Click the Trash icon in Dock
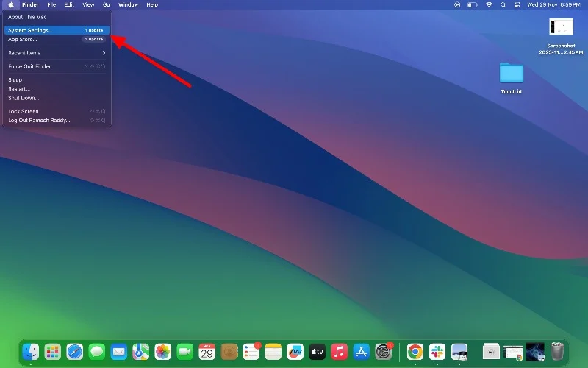588x368 pixels. click(x=558, y=352)
